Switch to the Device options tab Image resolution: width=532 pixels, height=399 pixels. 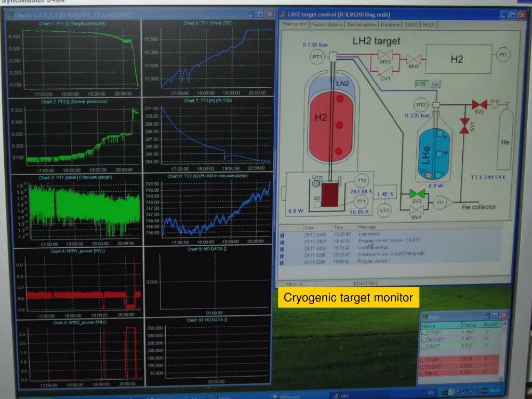tap(362, 25)
